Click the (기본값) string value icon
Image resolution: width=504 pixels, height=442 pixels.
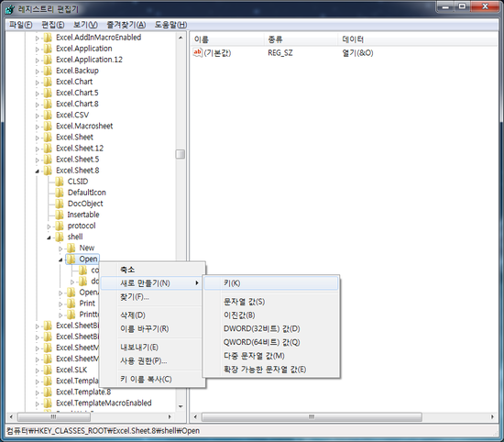197,52
